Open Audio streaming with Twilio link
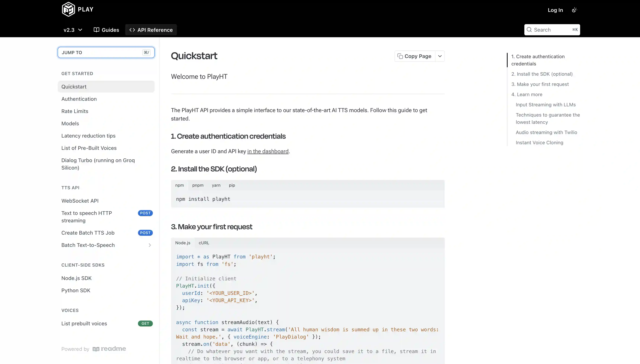Screen dimensions: 640x364 pos(546,133)
